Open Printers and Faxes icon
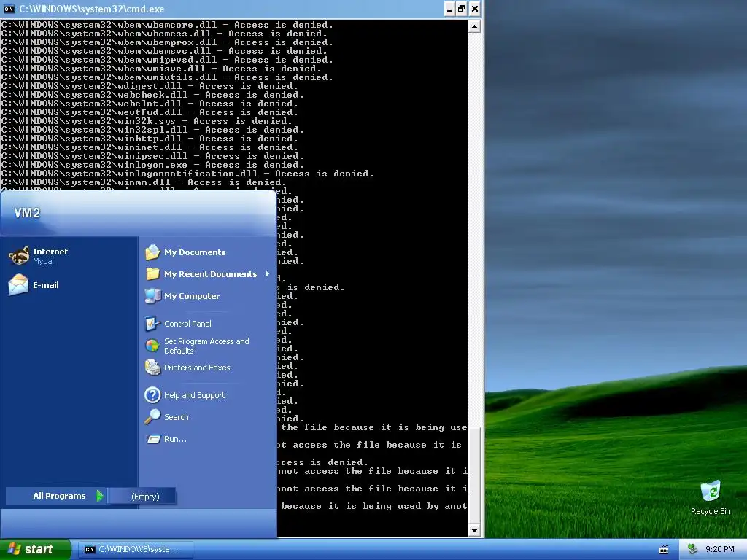This screenshot has width=747, height=560. click(x=152, y=367)
